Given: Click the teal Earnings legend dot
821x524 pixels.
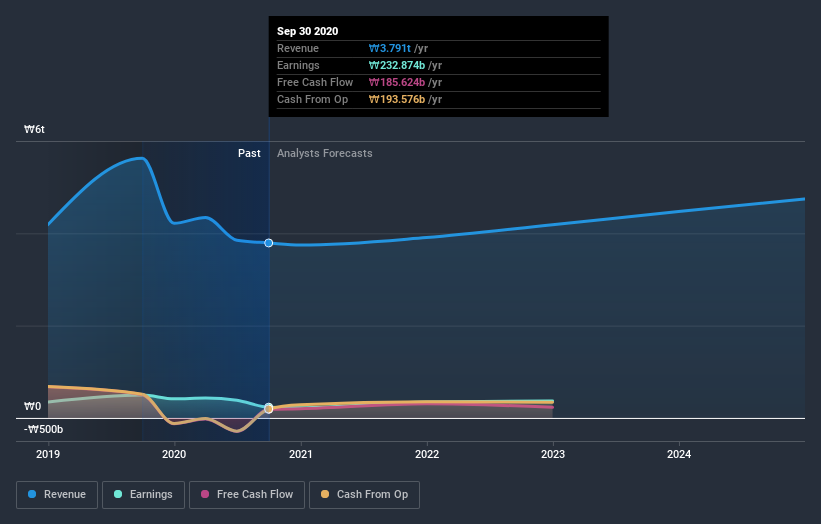Looking at the screenshot, I should (118, 494).
